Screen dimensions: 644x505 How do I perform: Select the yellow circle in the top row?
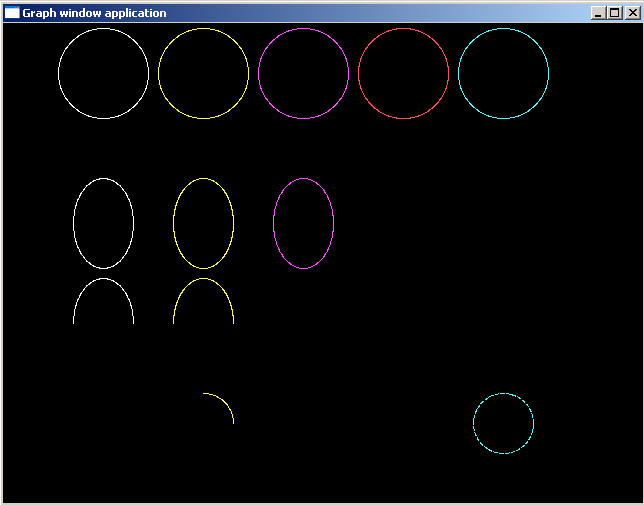(x=203, y=73)
